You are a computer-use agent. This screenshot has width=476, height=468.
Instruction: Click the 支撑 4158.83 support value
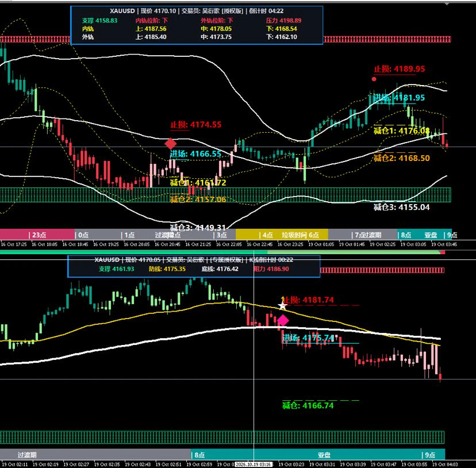point(99,20)
